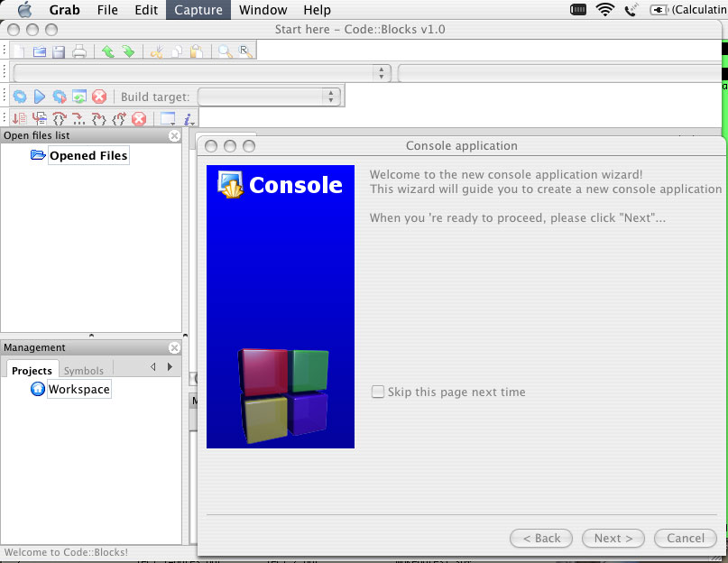Click the Next button in the wizard
This screenshot has height=563, width=728.
click(613, 538)
